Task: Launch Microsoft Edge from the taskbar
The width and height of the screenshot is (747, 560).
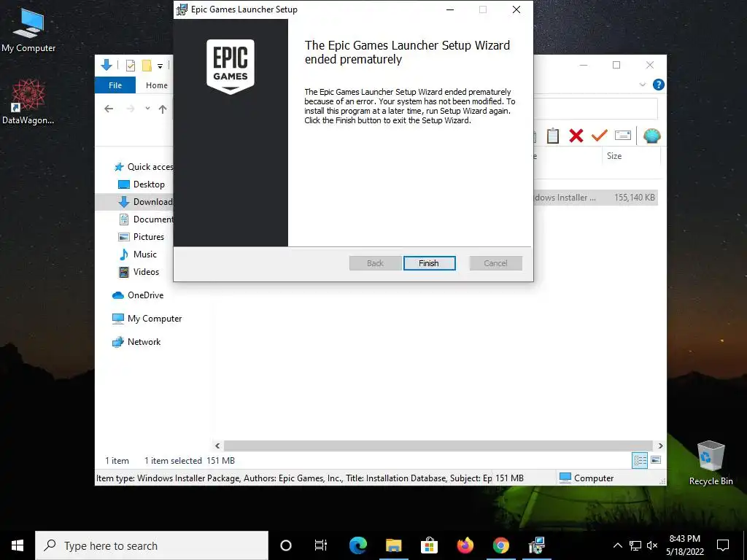Action: pos(357,545)
